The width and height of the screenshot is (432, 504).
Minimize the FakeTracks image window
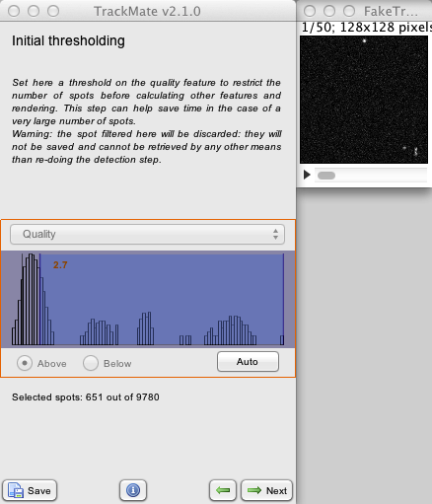[329, 11]
